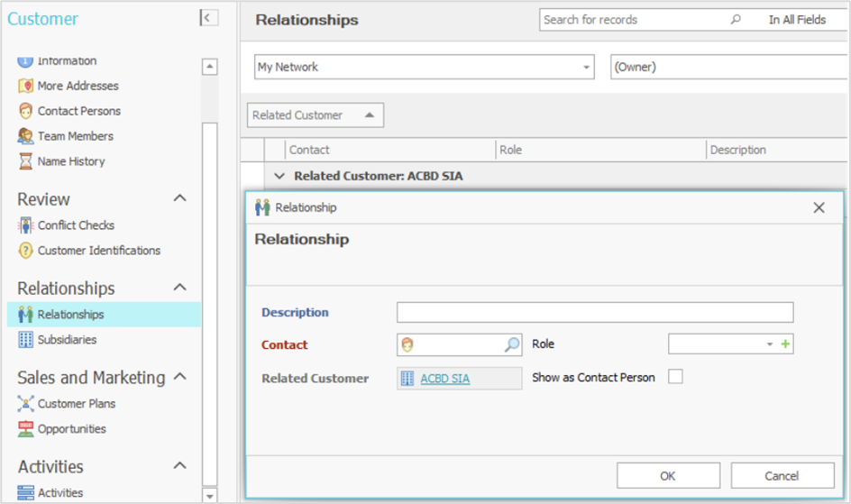
Task: Click the Name History hourglass icon
Action: tap(25, 161)
